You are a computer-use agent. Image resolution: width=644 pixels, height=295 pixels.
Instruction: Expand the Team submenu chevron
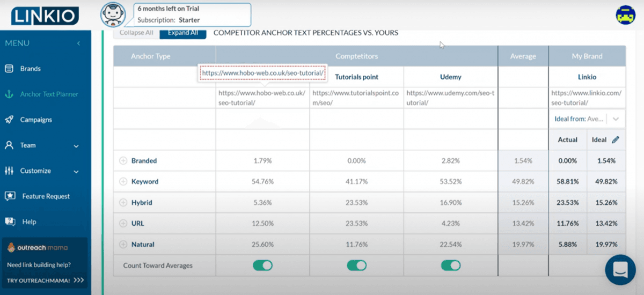click(76, 146)
